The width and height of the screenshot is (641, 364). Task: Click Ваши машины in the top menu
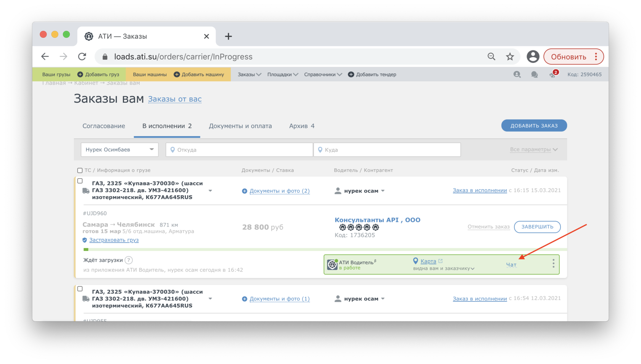click(x=150, y=74)
